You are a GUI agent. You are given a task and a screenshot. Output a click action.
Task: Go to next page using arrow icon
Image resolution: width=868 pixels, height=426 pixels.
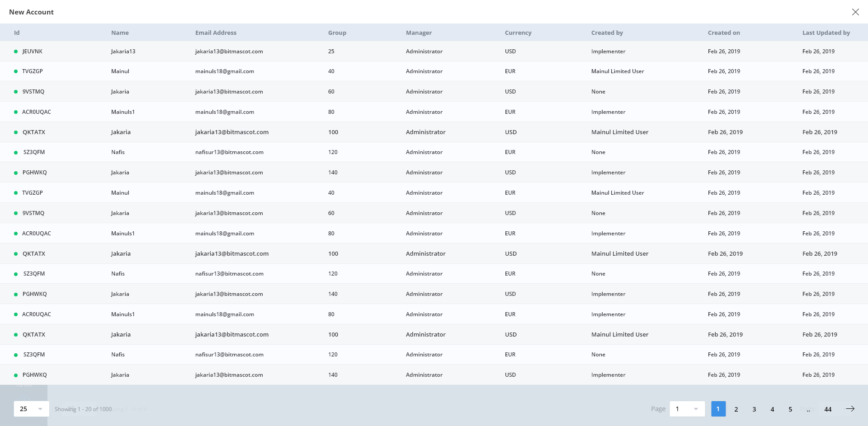[x=850, y=409]
